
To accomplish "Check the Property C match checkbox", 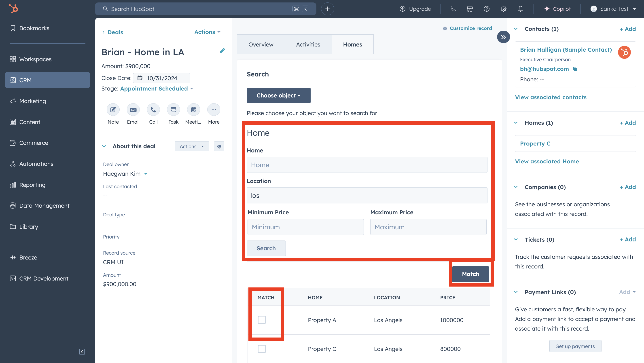I will pos(261,349).
